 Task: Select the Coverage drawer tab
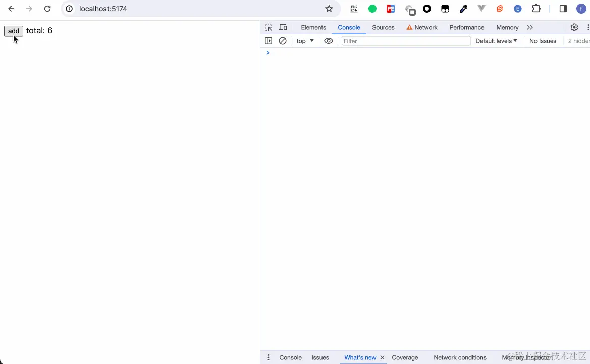pos(405,357)
